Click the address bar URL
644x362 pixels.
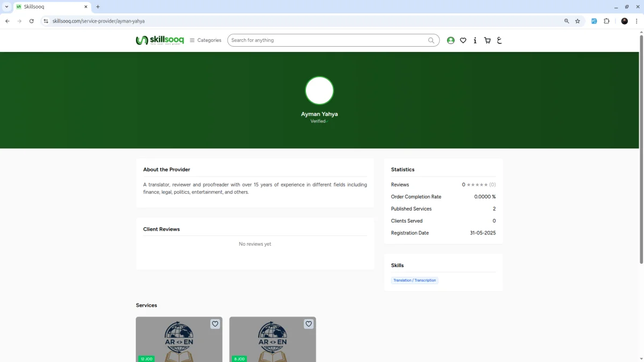(99, 21)
